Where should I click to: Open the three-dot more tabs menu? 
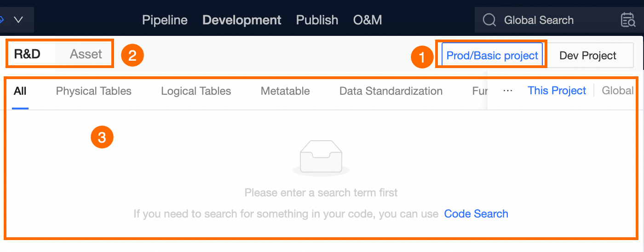tap(508, 91)
